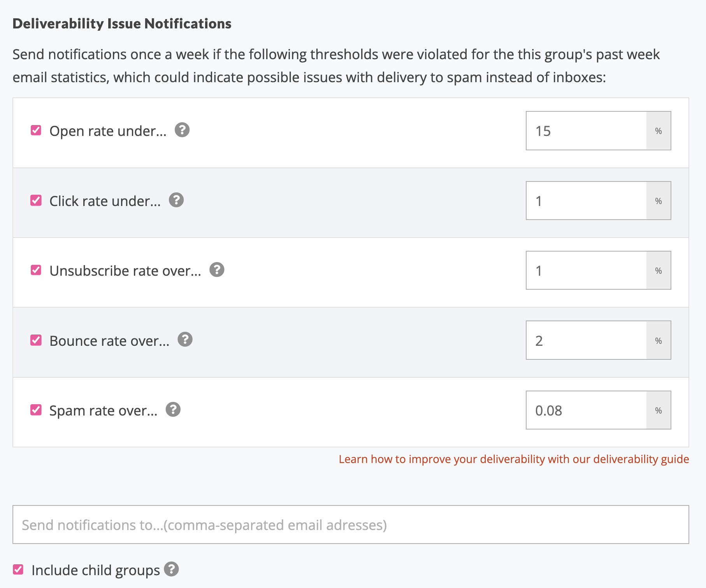This screenshot has height=588, width=706.
Task: Open the Spam rate over question mark
Action: point(173,410)
